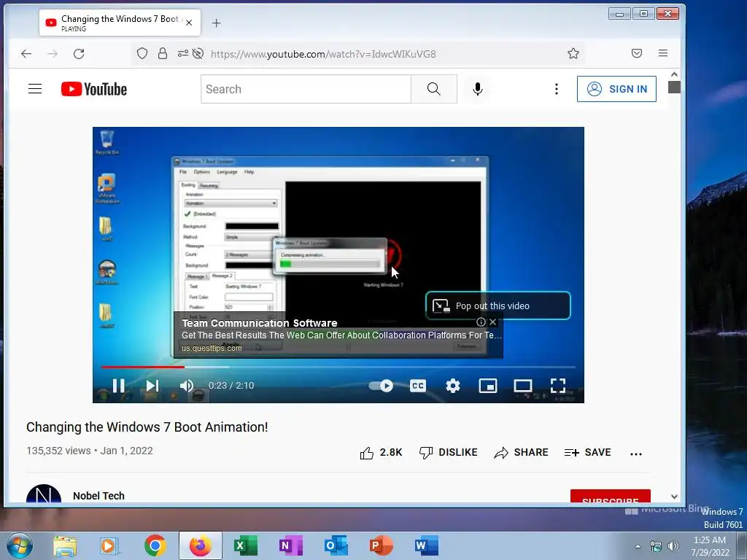Screen dimensions: 747x560
Task: Open more actions ellipsis below video
Action: (x=636, y=454)
